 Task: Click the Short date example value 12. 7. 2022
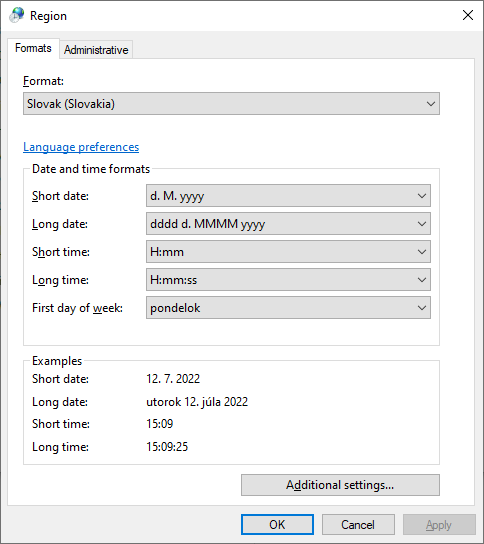(x=173, y=379)
